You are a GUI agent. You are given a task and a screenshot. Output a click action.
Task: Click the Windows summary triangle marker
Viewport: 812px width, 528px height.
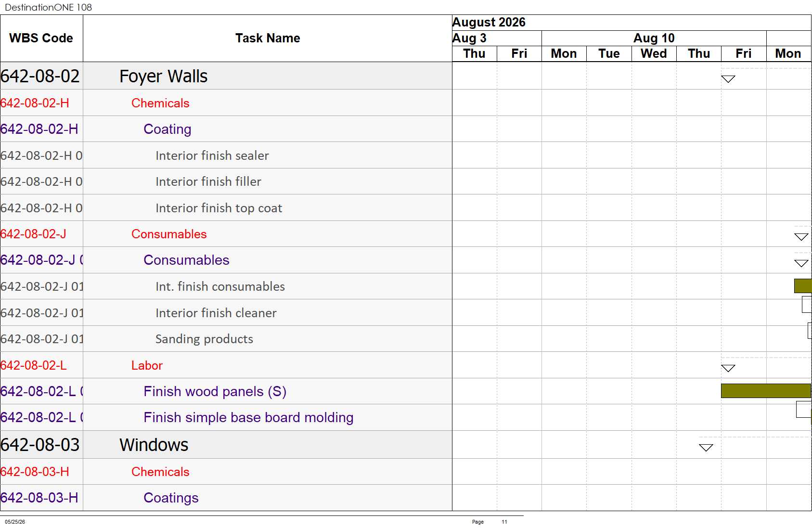pos(706,448)
